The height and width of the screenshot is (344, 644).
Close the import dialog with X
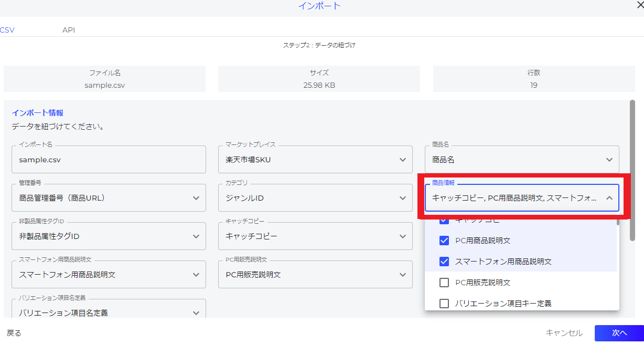[640, 5]
